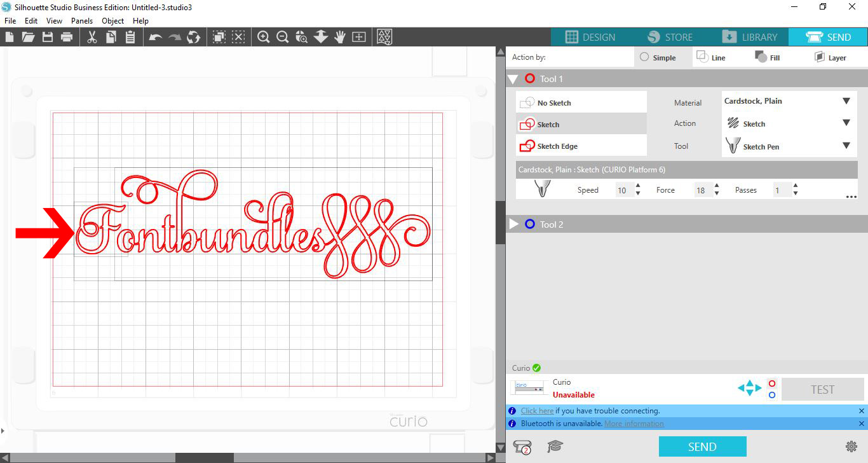
Task: Click the Passes value field
Action: [x=782, y=190]
